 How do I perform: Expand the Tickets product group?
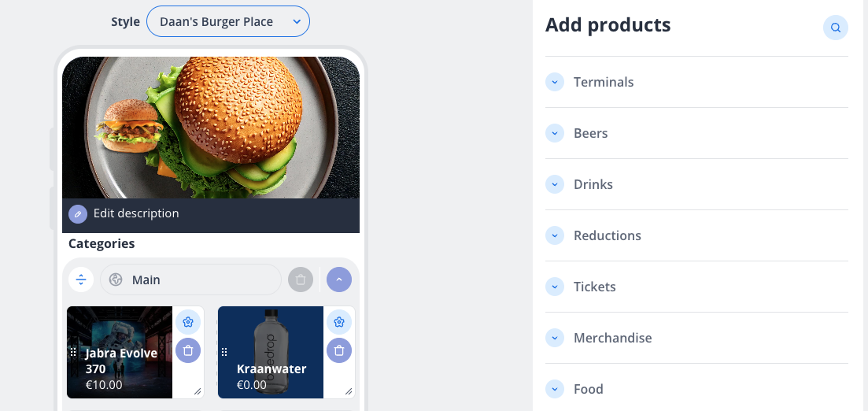[x=555, y=287]
